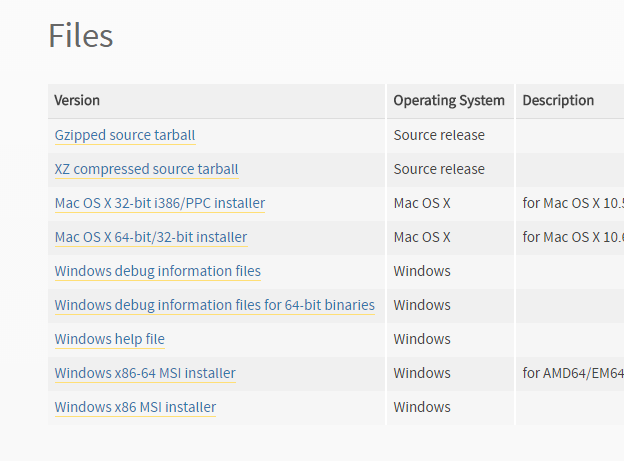The height and width of the screenshot is (461, 624).
Task: Click Windows cell in x86 MSI installer row
Action: pyautogui.click(x=422, y=407)
